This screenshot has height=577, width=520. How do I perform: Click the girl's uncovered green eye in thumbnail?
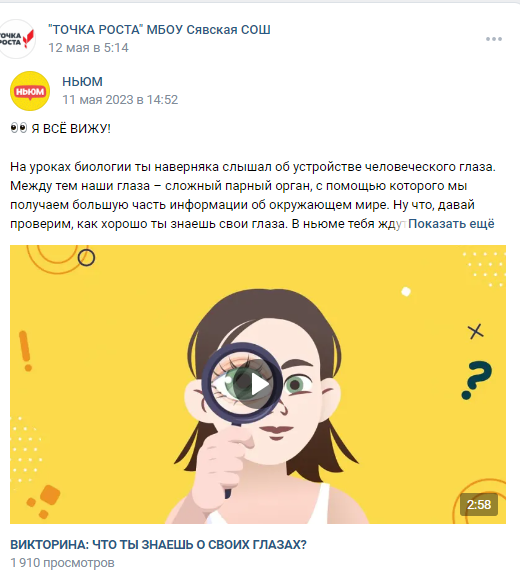(x=296, y=385)
